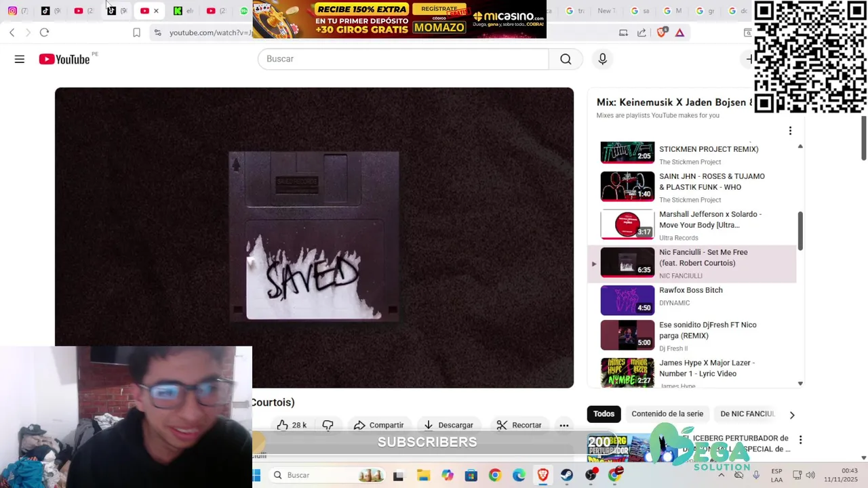Screen dimensions: 868x488
Task: Open the YouTube hamburger guide menu
Action: pos(20,59)
